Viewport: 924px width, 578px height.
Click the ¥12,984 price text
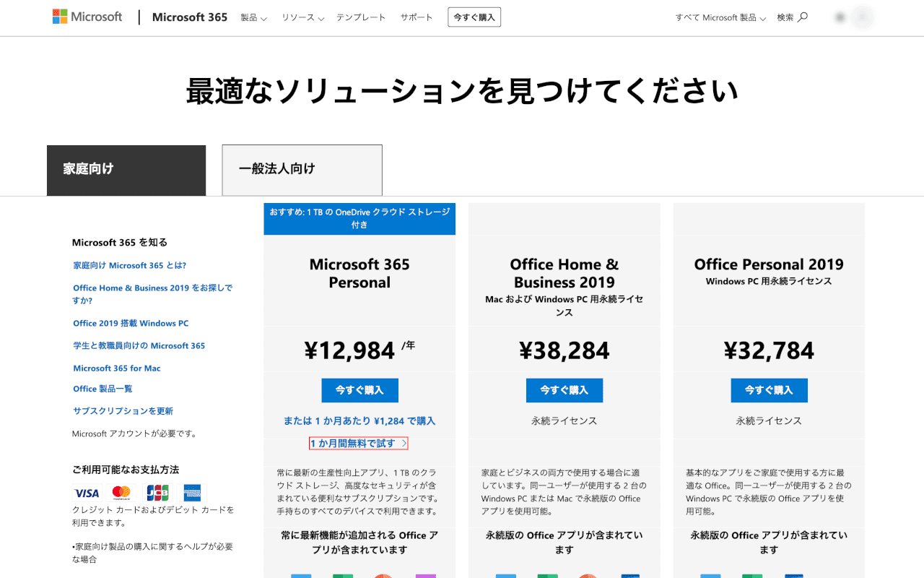pos(350,350)
